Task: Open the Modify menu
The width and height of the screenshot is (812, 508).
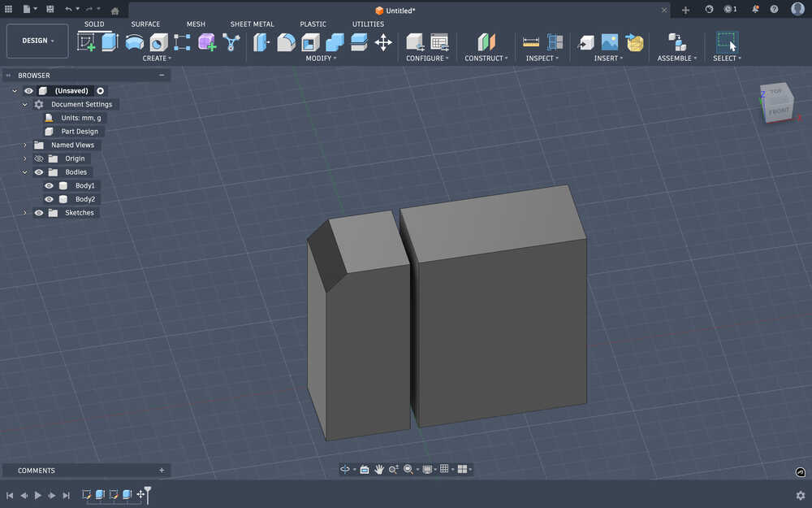Action: (x=321, y=59)
